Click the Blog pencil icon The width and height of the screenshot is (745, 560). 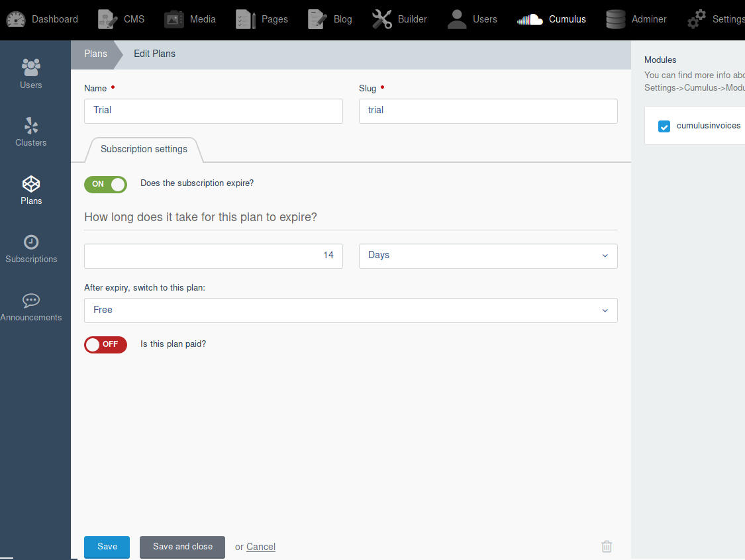pyautogui.click(x=317, y=19)
